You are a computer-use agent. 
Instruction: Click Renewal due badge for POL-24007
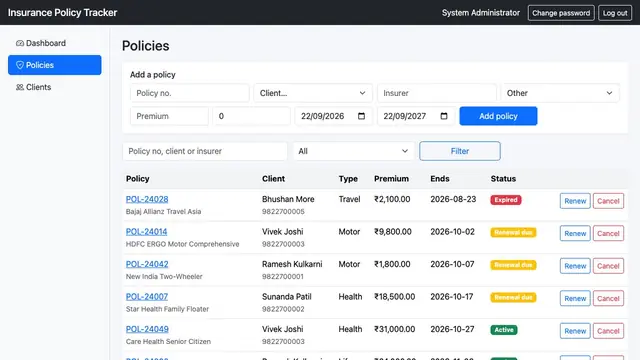[x=513, y=298]
